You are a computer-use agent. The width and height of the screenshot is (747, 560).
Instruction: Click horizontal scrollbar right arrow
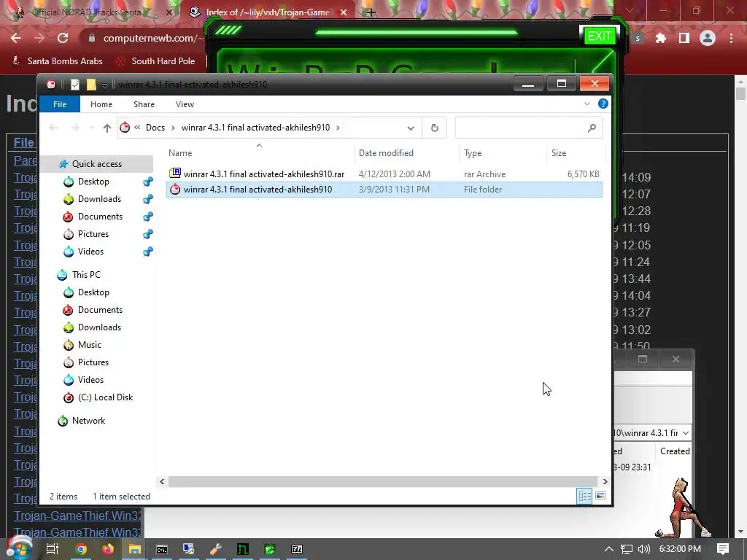605,481
